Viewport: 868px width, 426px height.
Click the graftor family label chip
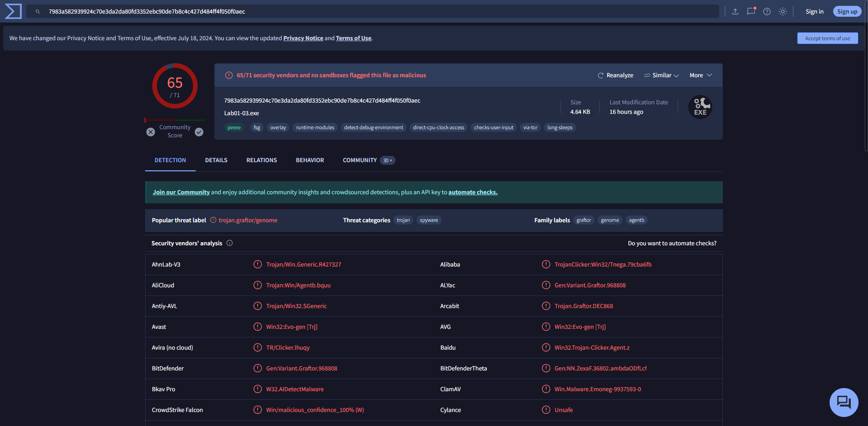[x=584, y=220]
